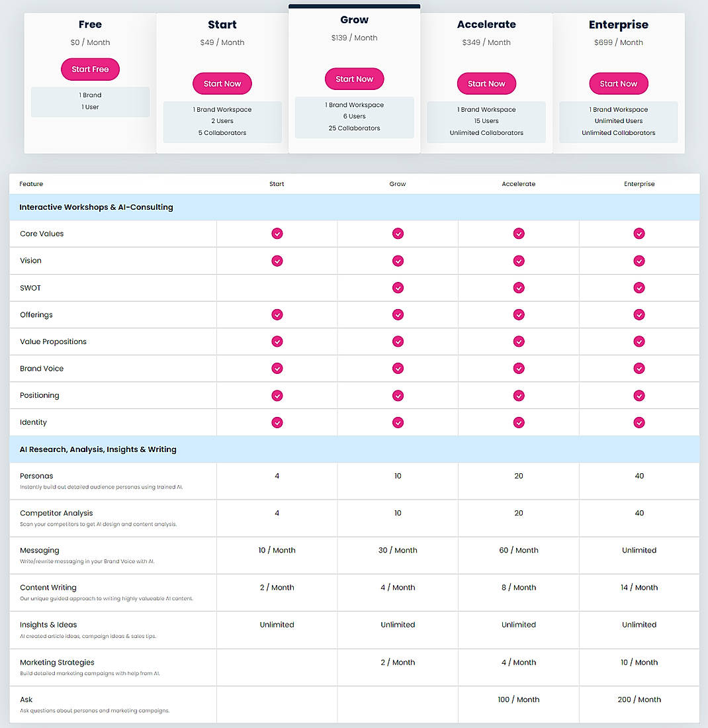Select the Value Propositions checkmark under Accelerate
Viewport: 708px width, 728px height.
pos(519,341)
